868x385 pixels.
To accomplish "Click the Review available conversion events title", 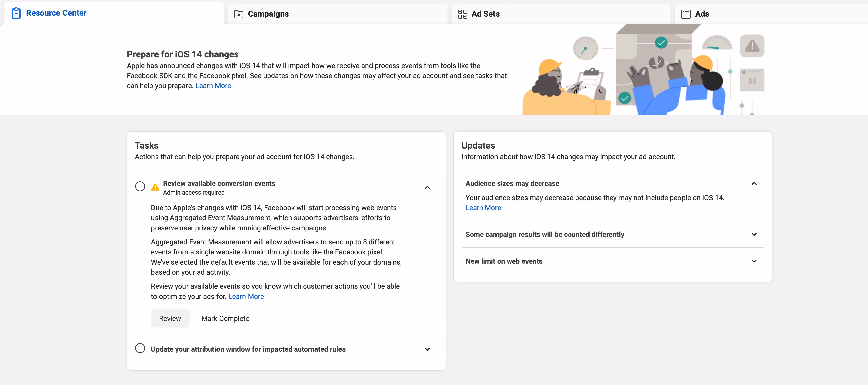I will 219,184.
